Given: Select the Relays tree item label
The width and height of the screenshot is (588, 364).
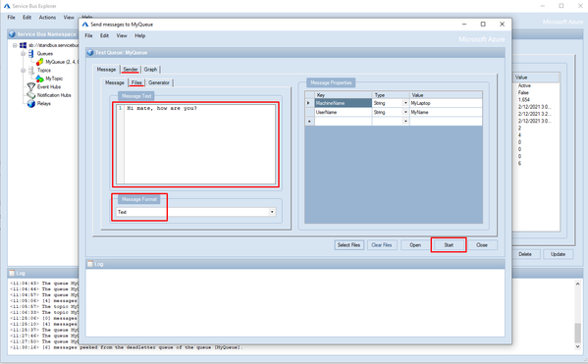Looking at the screenshot, I should click(44, 103).
